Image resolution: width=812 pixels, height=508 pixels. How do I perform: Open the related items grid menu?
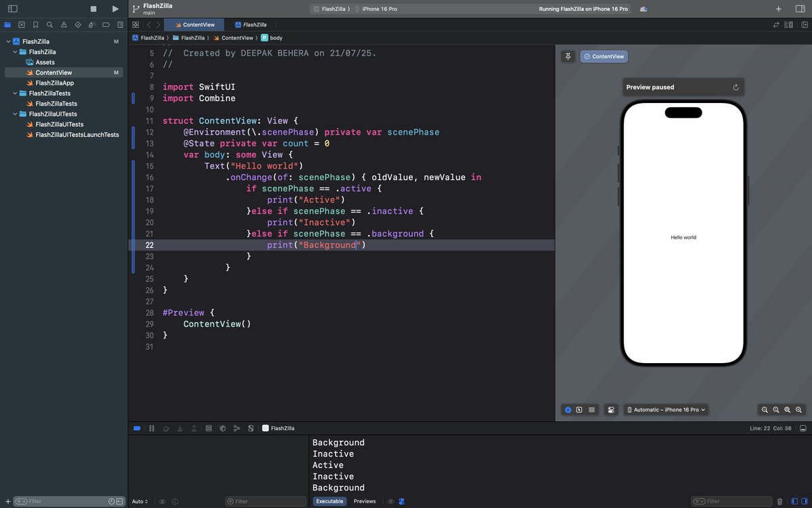pos(135,24)
